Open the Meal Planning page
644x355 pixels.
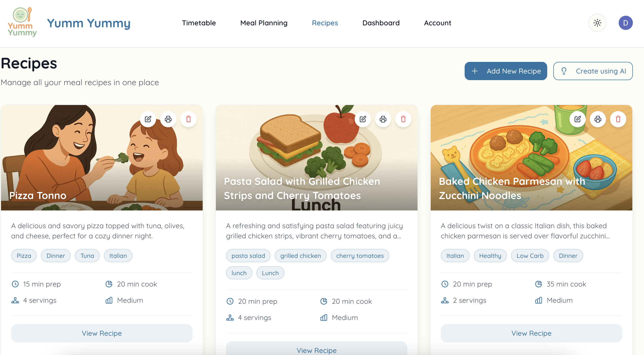(264, 23)
